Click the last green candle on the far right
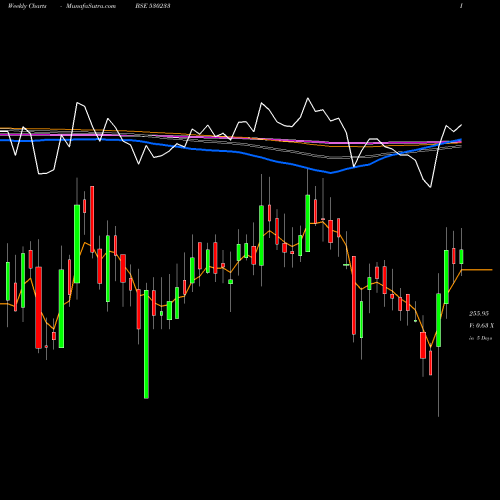This screenshot has width=500, height=500. coord(461,257)
